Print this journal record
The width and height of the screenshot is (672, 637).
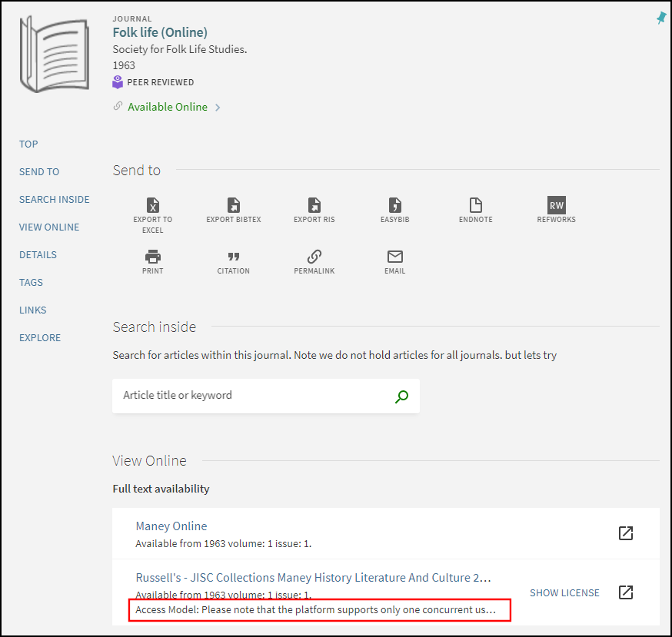152,257
